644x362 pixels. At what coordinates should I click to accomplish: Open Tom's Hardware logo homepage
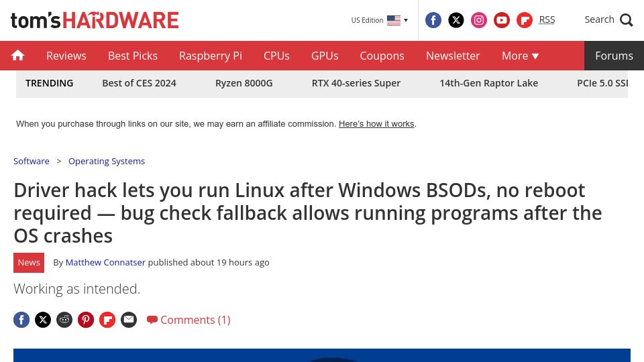(x=95, y=20)
